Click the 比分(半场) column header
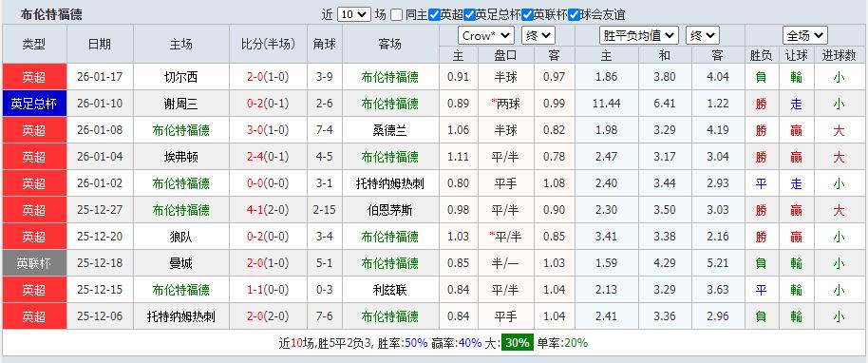Viewport: 868px width, 363px height. 268,44
